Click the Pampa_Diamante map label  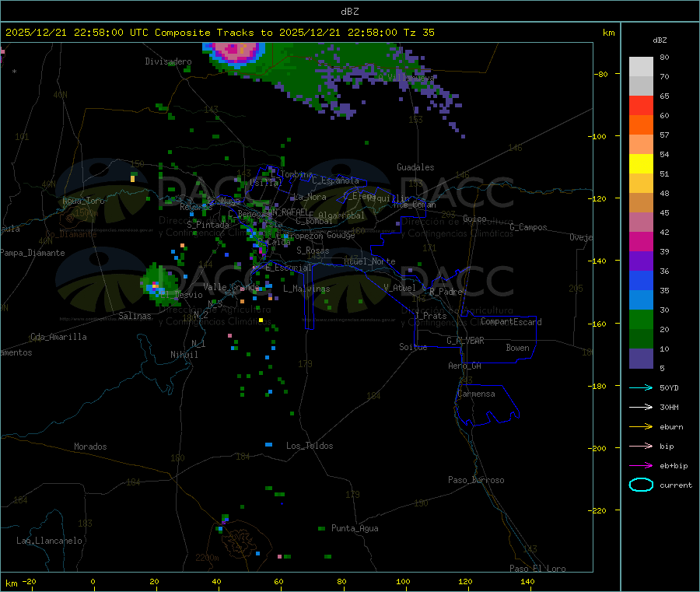click(33, 253)
